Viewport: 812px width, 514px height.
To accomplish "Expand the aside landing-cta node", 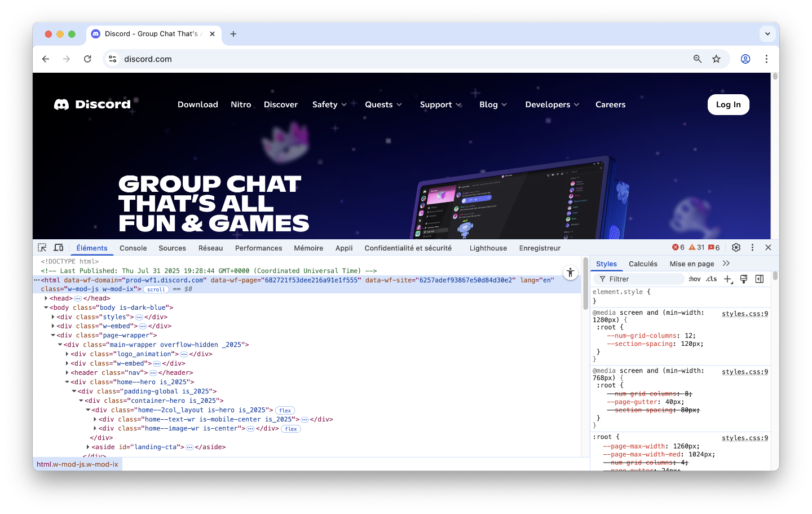I will [88, 447].
